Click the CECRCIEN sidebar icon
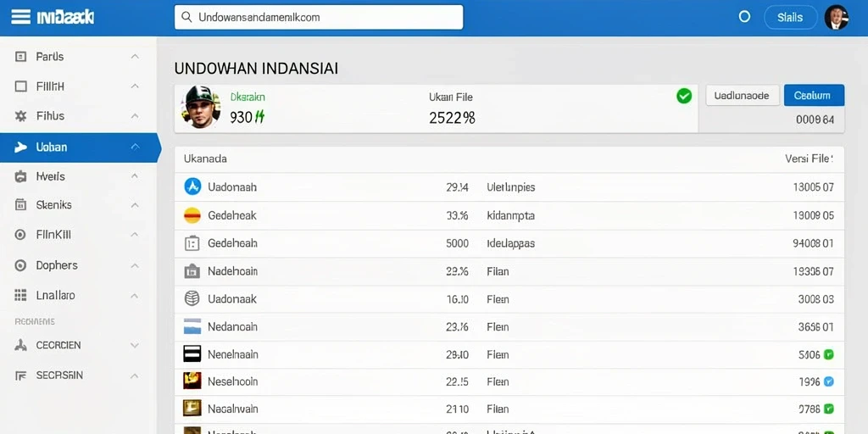Screen dimensions: 868x434 (20, 346)
